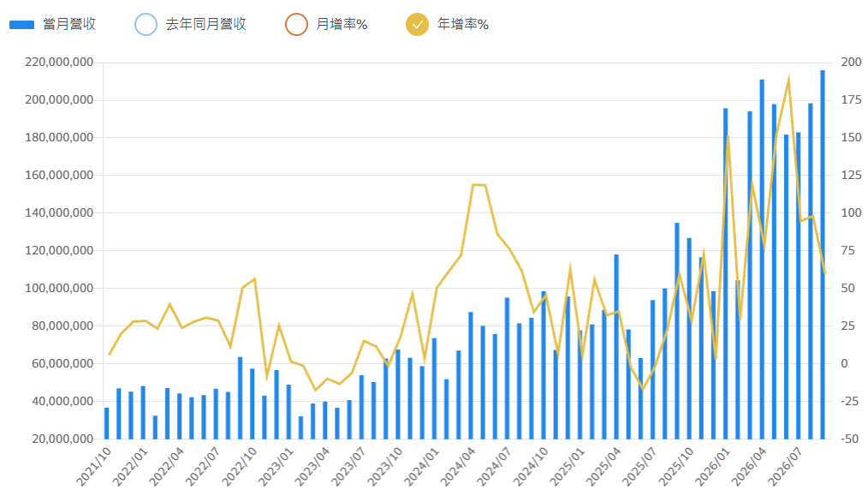This screenshot has height=496, width=868.
Task: Click the 去年同月營收 legend text
Action: pyautogui.click(x=206, y=24)
